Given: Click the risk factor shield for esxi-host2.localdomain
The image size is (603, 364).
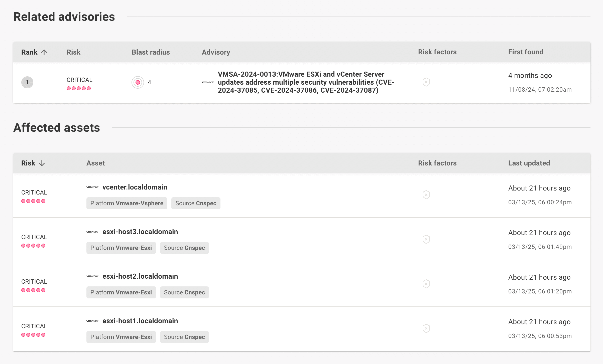Looking at the screenshot, I should click(426, 284).
